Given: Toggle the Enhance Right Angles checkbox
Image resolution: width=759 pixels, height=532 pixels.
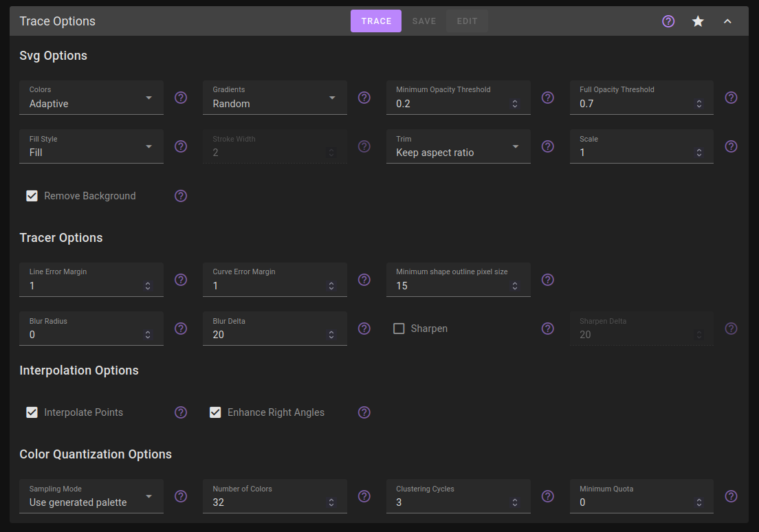Looking at the screenshot, I should 215,412.
